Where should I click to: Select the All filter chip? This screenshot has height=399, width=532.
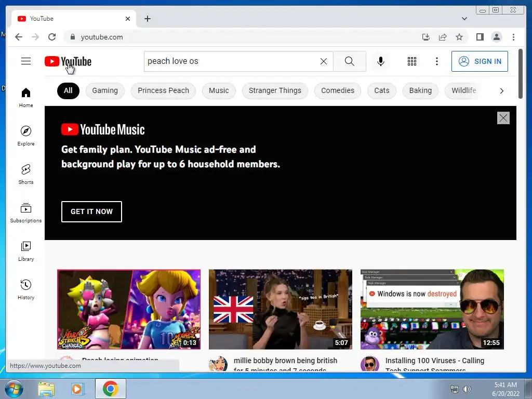coord(68,90)
